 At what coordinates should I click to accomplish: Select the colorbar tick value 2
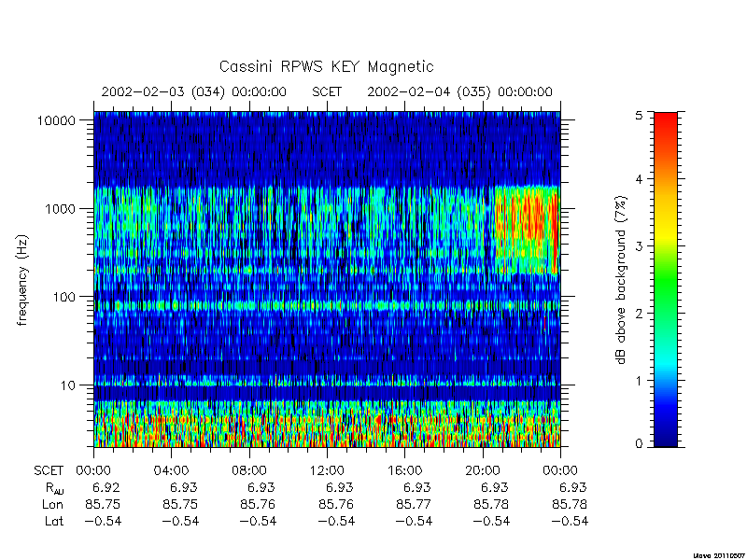pyautogui.click(x=639, y=314)
